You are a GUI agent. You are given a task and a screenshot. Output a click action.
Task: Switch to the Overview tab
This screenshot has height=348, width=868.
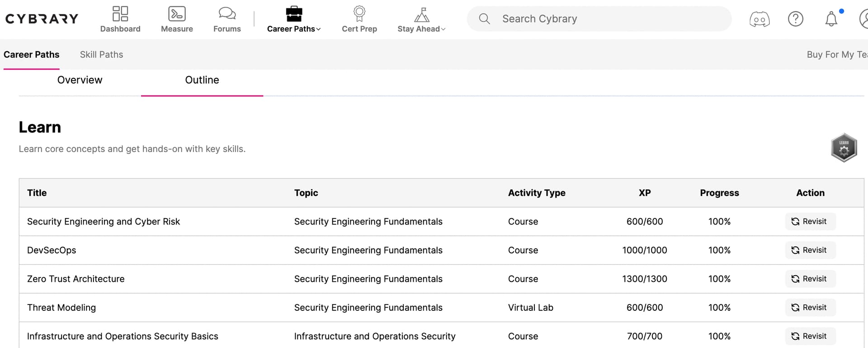pos(80,80)
